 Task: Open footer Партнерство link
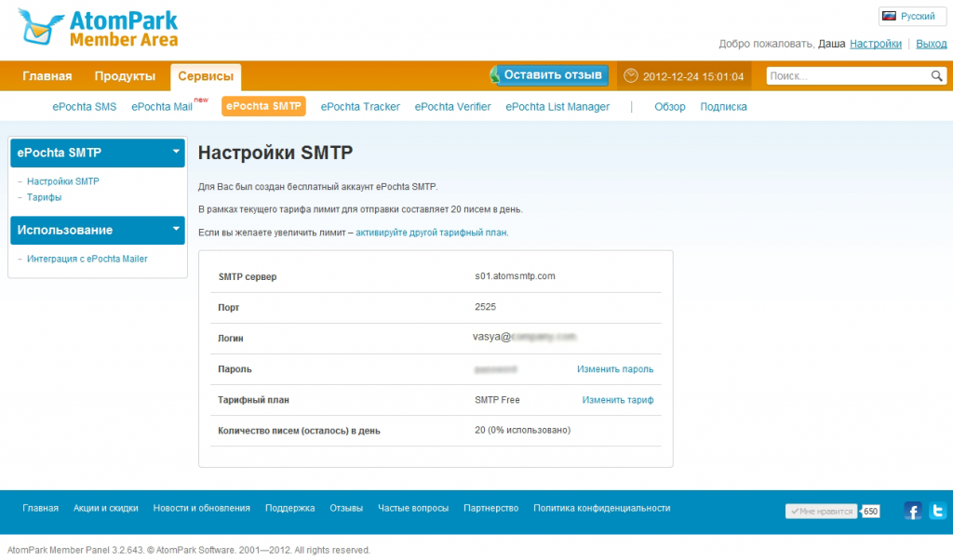(491, 509)
